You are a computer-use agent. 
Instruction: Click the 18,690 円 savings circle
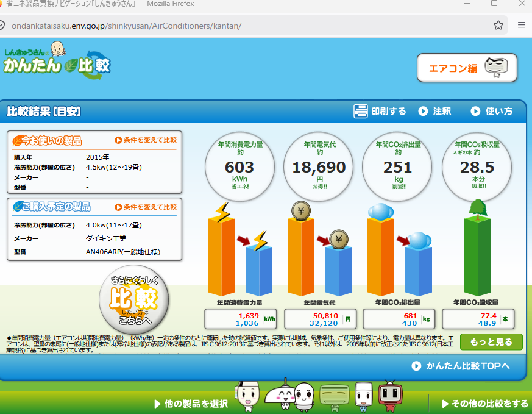[319, 166]
